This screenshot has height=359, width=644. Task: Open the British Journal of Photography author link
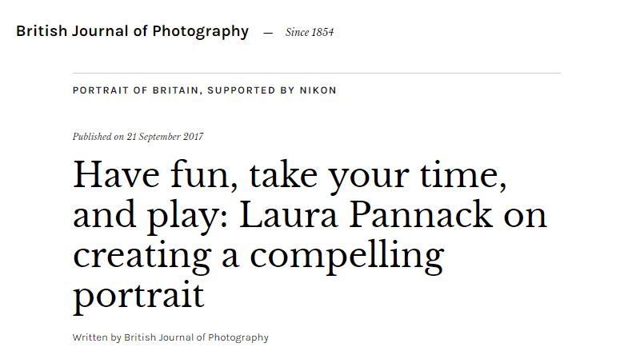click(x=197, y=337)
